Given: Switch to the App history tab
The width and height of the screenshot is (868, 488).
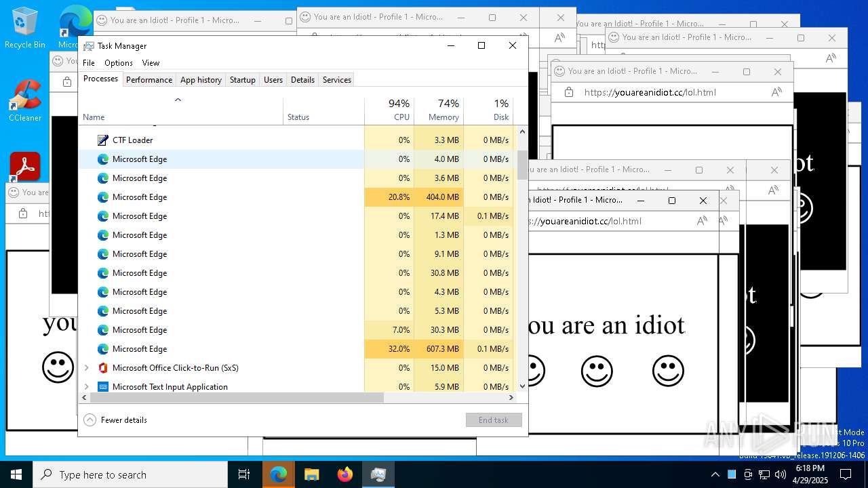Looking at the screenshot, I should (x=201, y=80).
